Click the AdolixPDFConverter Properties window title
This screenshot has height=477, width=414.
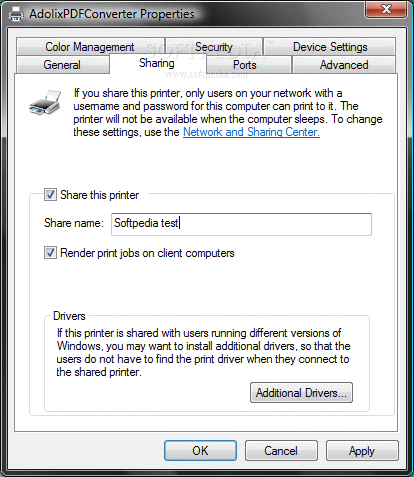pyautogui.click(x=112, y=14)
